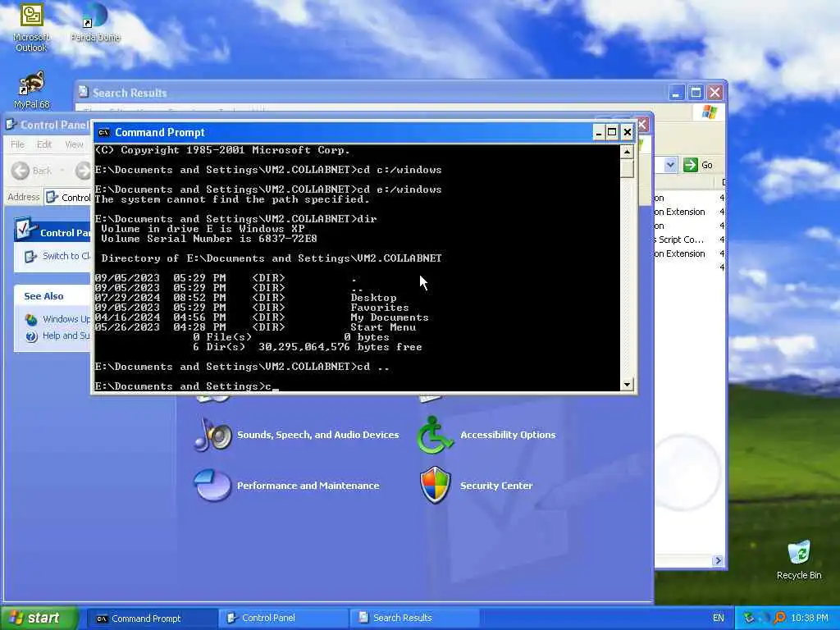
Task: Click the Windows flag logo in Search Results
Action: [710, 112]
